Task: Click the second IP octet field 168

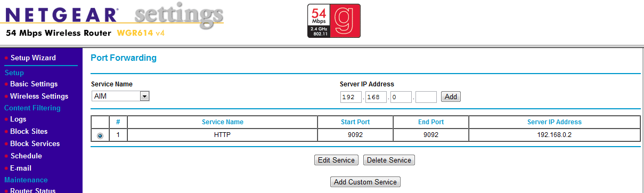Action: pyautogui.click(x=376, y=97)
